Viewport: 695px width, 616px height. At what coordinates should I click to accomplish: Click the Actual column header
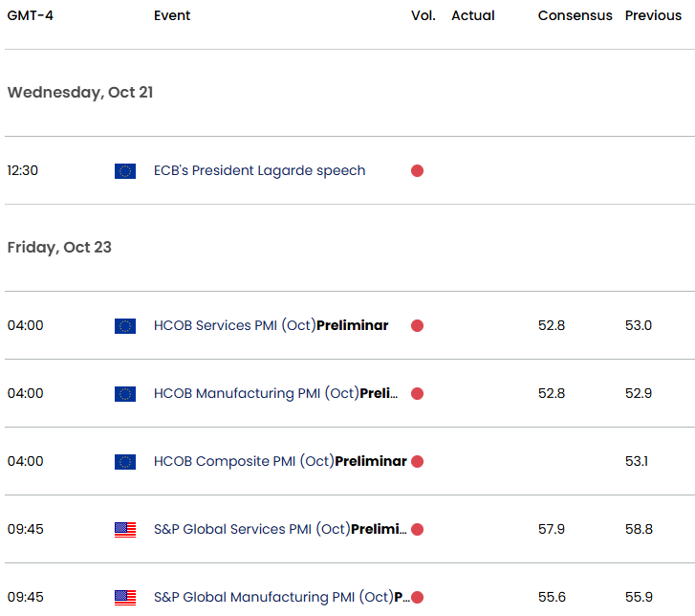click(473, 15)
